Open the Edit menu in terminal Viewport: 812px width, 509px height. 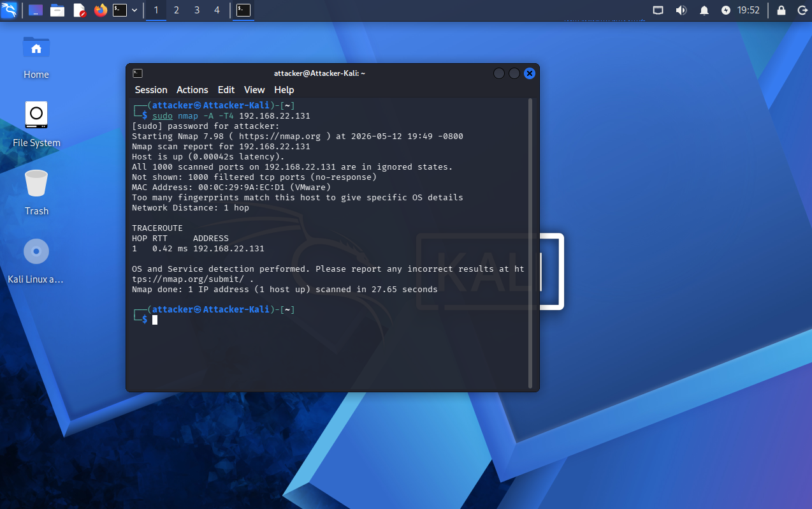tap(226, 90)
